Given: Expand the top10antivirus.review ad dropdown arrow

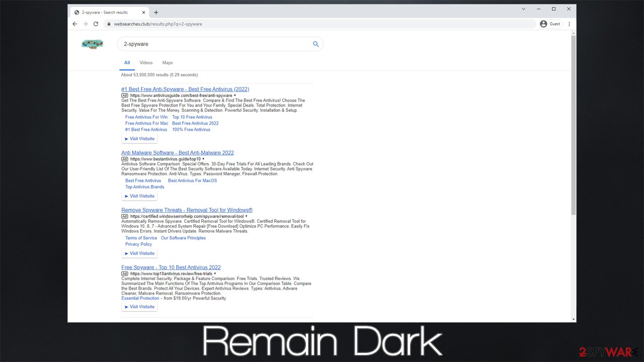Looking at the screenshot, I should coord(215,274).
